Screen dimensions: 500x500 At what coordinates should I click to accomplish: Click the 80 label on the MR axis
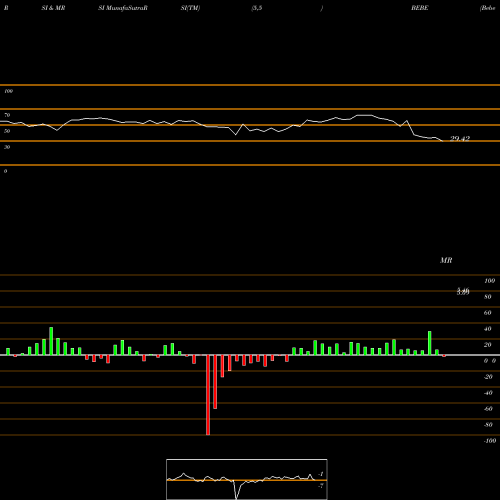[x=488, y=297]
